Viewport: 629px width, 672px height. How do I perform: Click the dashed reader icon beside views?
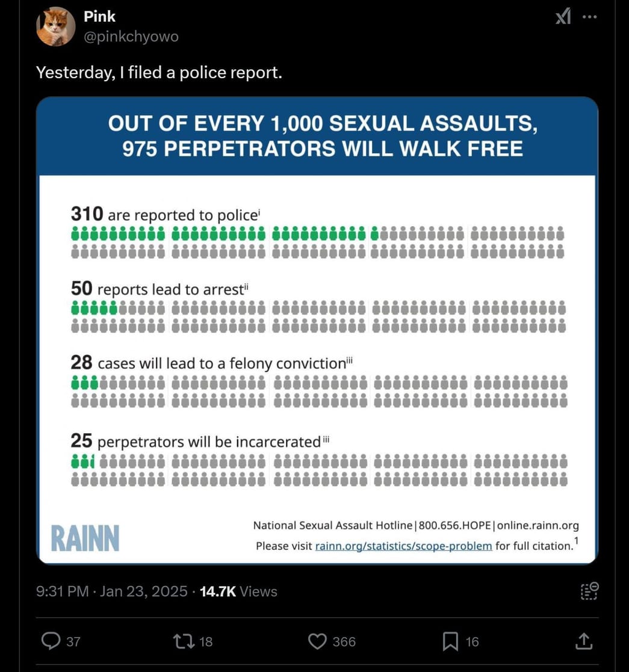589,591
